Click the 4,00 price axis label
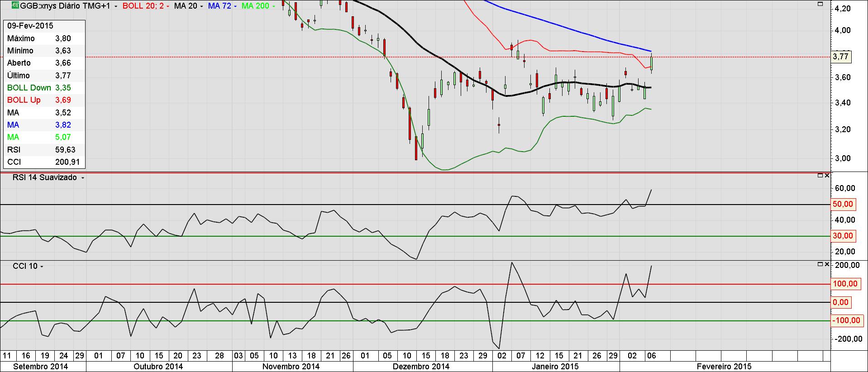The height and width of the screenshot is (372, 868). coord(842,30)
